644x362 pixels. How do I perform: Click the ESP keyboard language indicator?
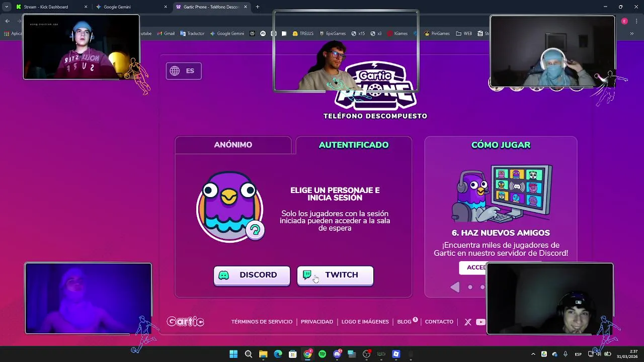tap(578, 354)
